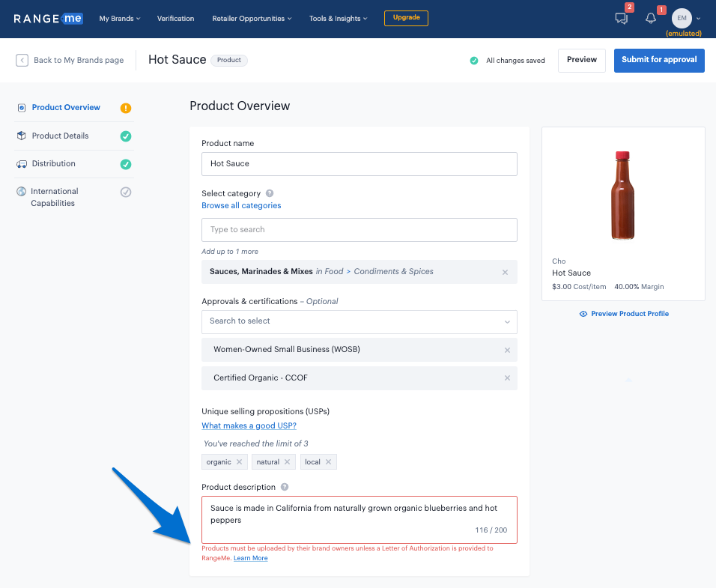Screen dimensions: 716x588
Task: Click the Submit for approval button
Action: 658,60
